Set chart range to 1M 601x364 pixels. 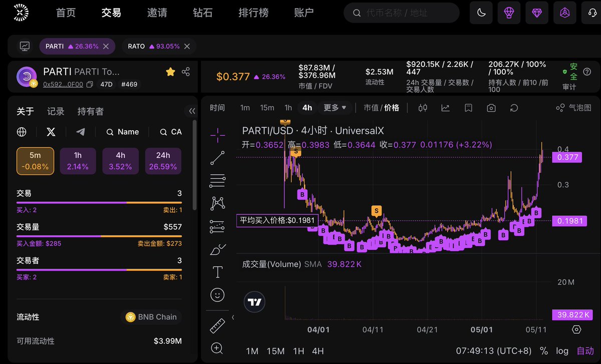pyautogui.click(x=252, y=351)
